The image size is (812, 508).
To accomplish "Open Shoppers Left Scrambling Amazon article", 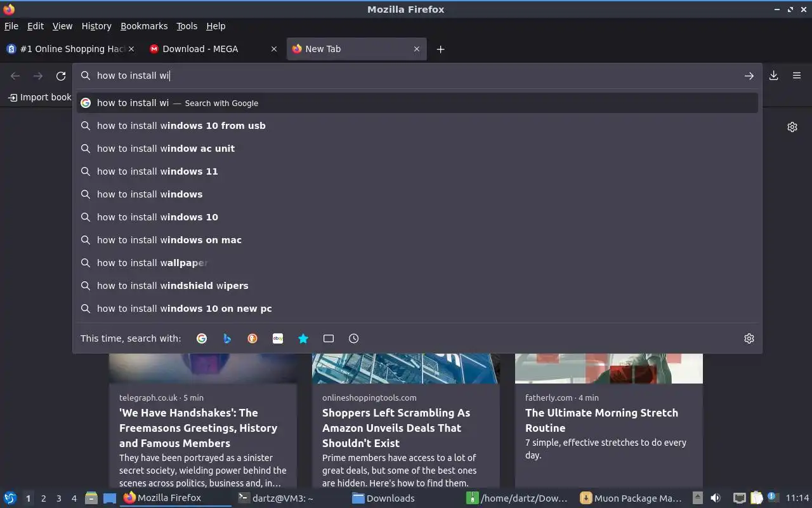I will point(396,428).
